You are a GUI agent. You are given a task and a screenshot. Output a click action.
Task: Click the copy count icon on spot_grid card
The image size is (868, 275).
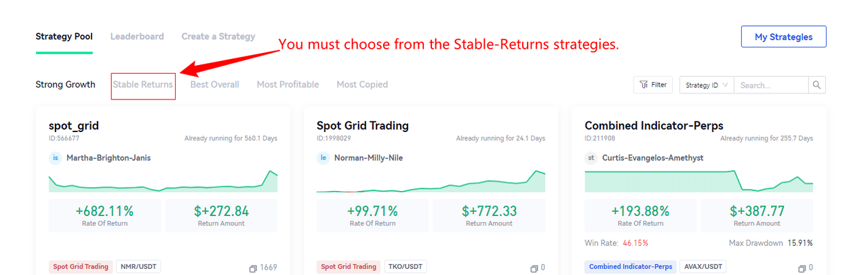tap(253, 268)
